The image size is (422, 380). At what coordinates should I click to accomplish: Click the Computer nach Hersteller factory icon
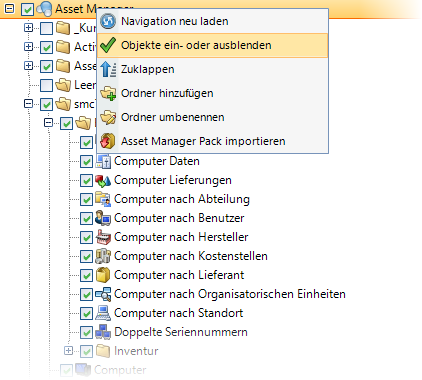click(103, 237)
